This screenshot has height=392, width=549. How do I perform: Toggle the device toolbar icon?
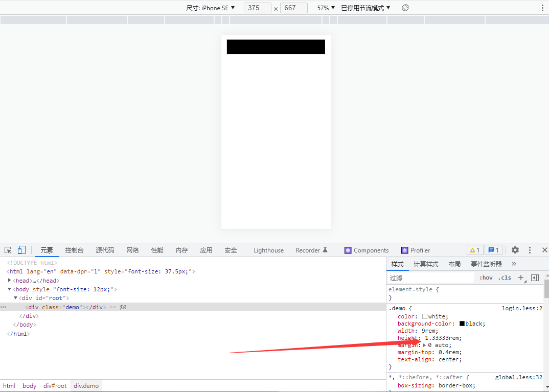click(x=21, y=249)
